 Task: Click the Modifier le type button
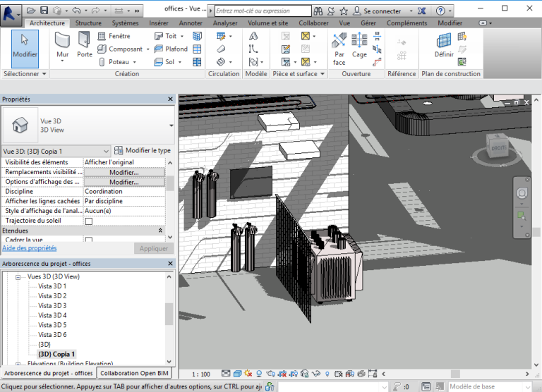point(143,151)
